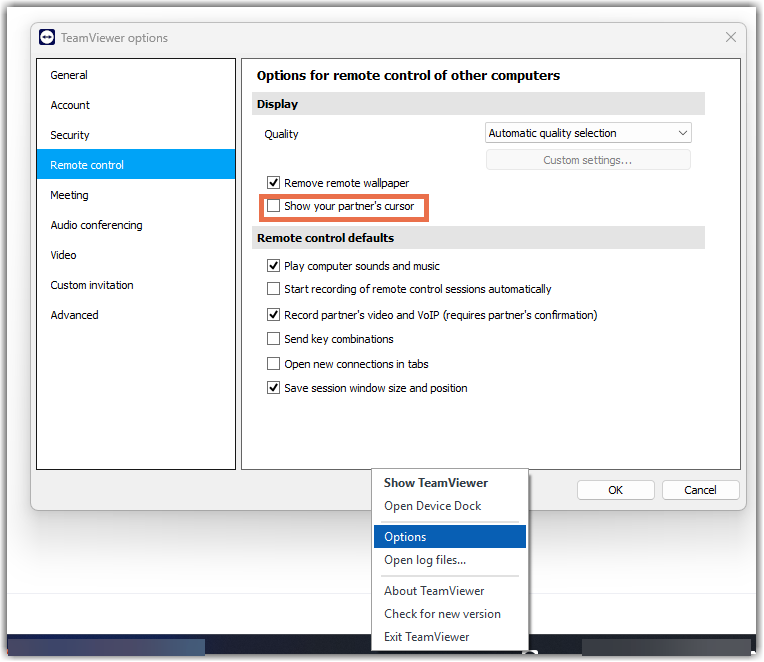Close the TeamViewer options dialog
764x662 pixels.
pyautogui.click(x=730, y=37)
